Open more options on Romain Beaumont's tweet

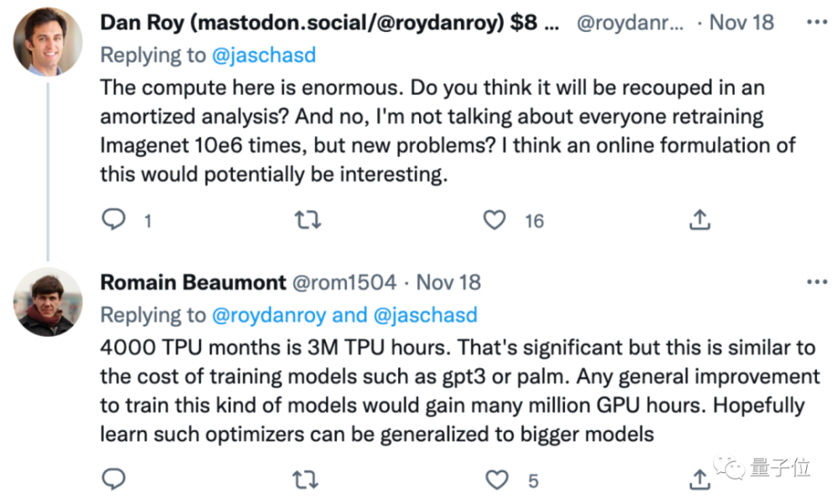(816, 282)
